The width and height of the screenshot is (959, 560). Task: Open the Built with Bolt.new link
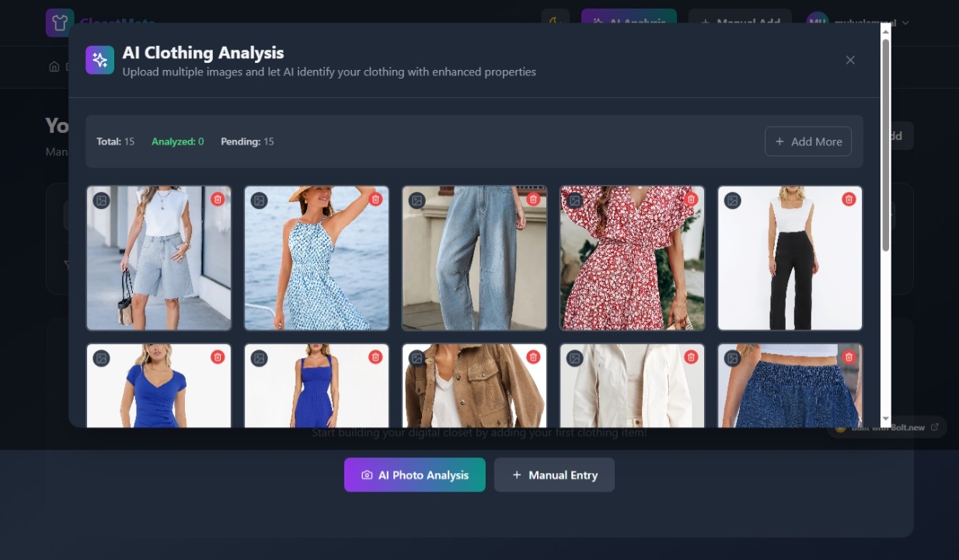point(887,427)
